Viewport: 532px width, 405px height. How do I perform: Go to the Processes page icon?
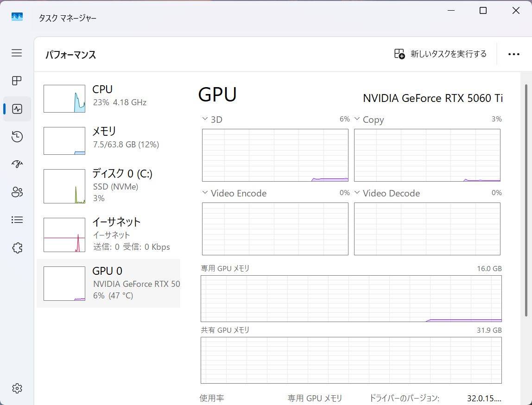pyautogui.click(x=17, y=81)
